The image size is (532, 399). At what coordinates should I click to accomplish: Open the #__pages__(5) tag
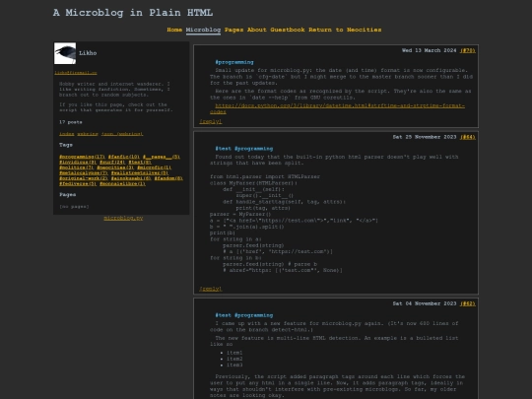click(x=162, y=157)
